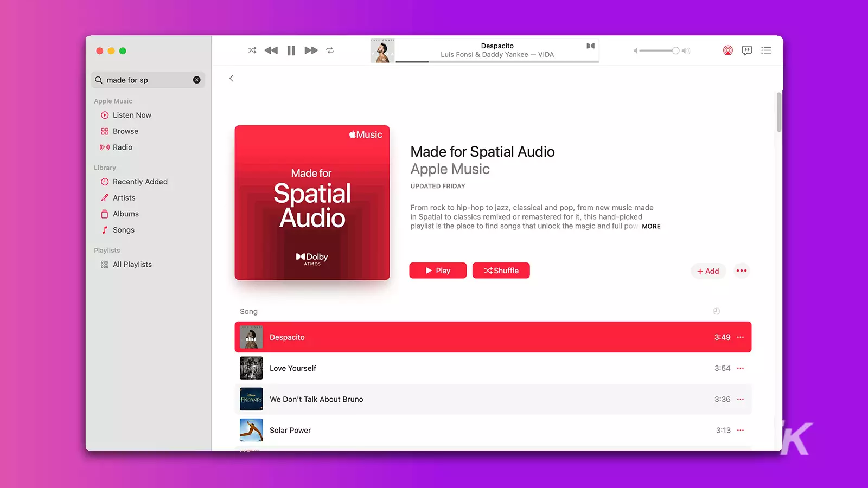Viewport: 868px width, 488px height.
Task: Open Listen Now in sidebar
Action: [x=132, y=115]
